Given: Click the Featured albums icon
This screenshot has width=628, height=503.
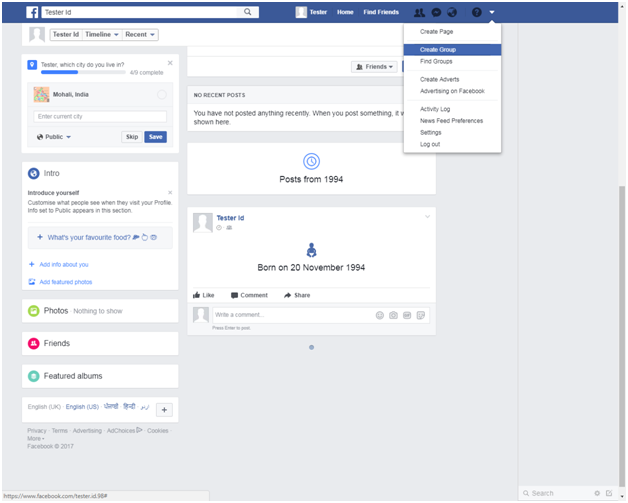Looking at the screenshot, I should pyautogui.click(x=34, y=376).
